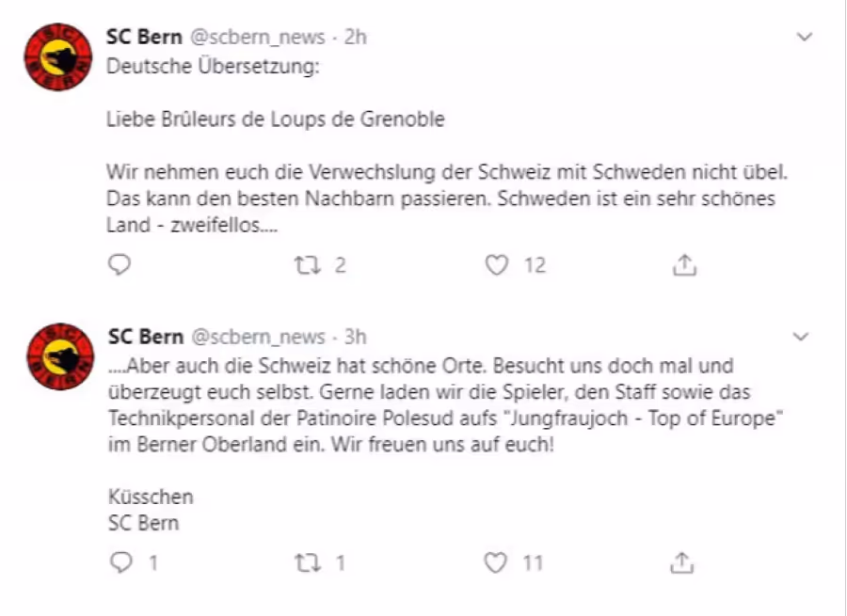Like the tweet with 12 likes
This screenshot has width=847, height=616.
pyautogui.click(x=496, y=265)
